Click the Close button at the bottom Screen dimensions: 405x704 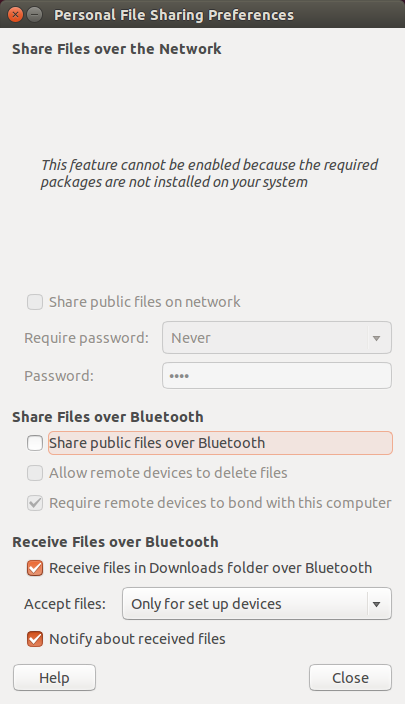350,678
